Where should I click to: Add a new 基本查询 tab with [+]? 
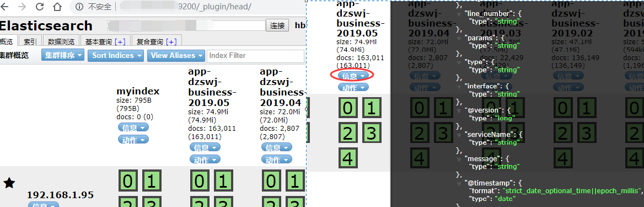120,41
